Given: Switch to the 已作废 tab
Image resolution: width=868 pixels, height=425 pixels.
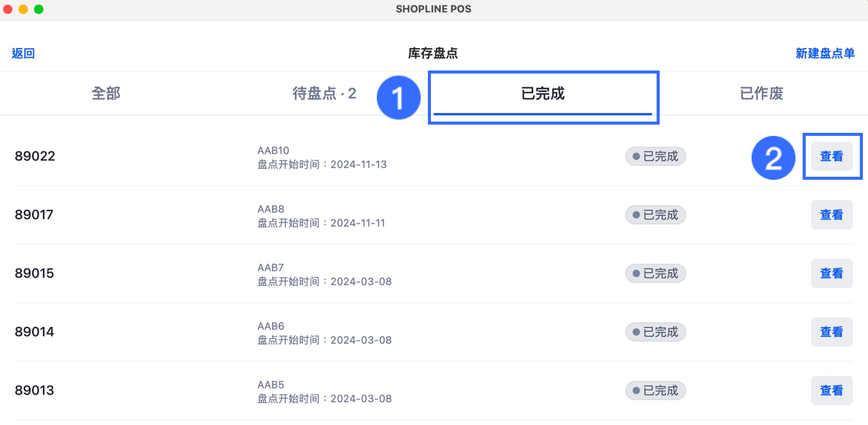Looking at the screenshot, I should coord(761,93).
